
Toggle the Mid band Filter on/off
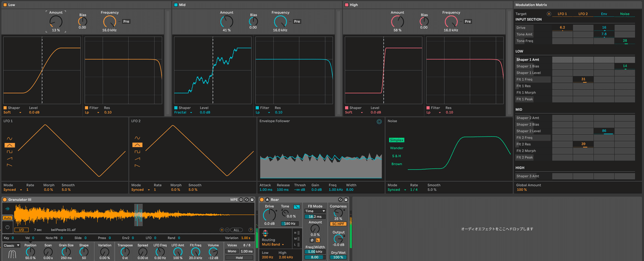[257, 107]
